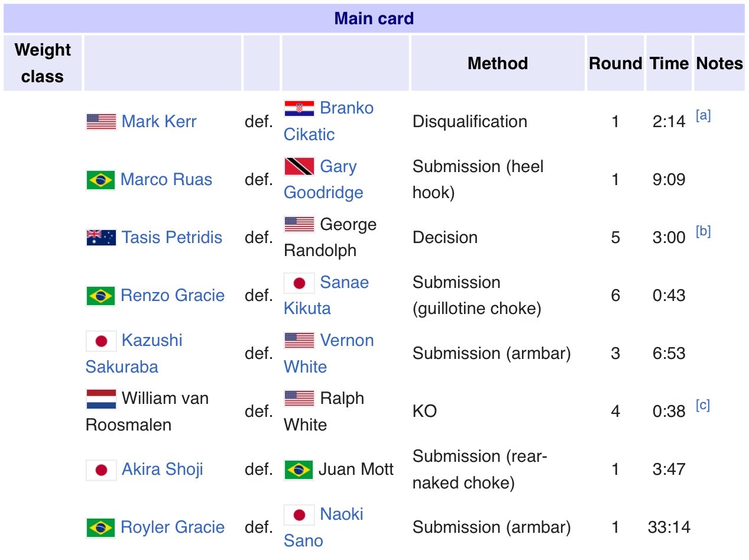Jump to footnote [b] reference

pyautogui.click(x=703, y=232)
